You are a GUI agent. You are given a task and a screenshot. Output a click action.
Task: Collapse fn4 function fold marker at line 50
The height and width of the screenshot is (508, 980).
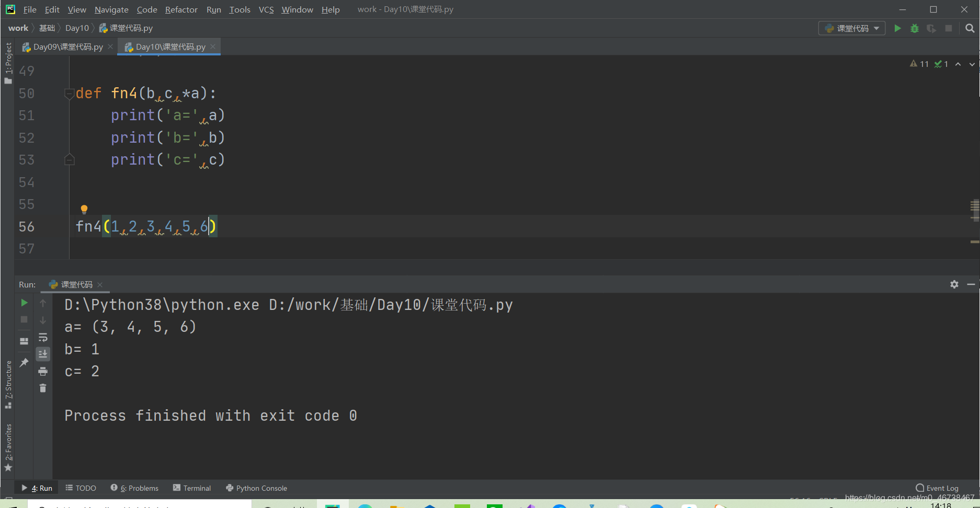point(69,94)
